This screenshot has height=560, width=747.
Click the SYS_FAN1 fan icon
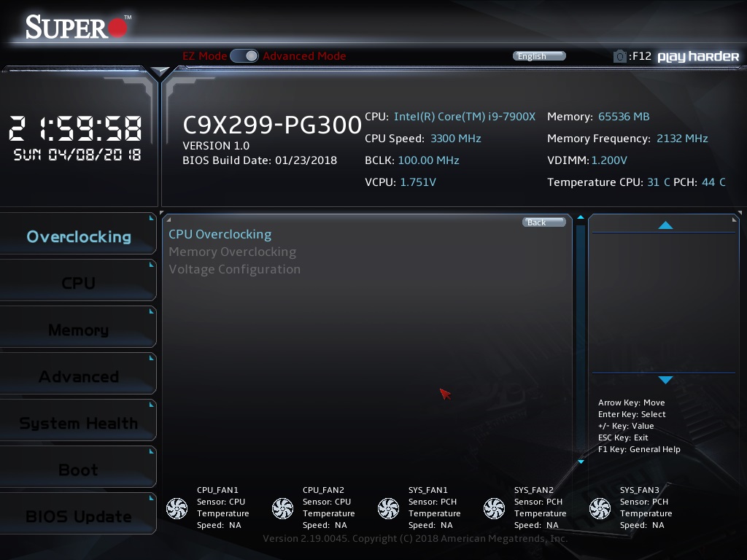tap(388, 508)
